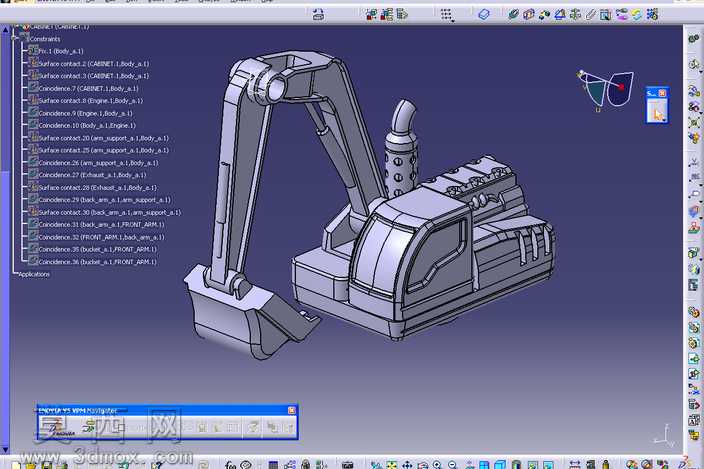Click the tree scrollbar up arrow
This screenshot has height=469, width=704.
coord(5,30)
